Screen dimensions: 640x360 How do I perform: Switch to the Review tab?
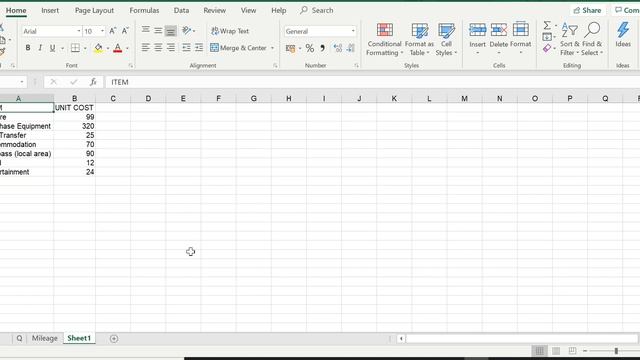pos(215,10)
